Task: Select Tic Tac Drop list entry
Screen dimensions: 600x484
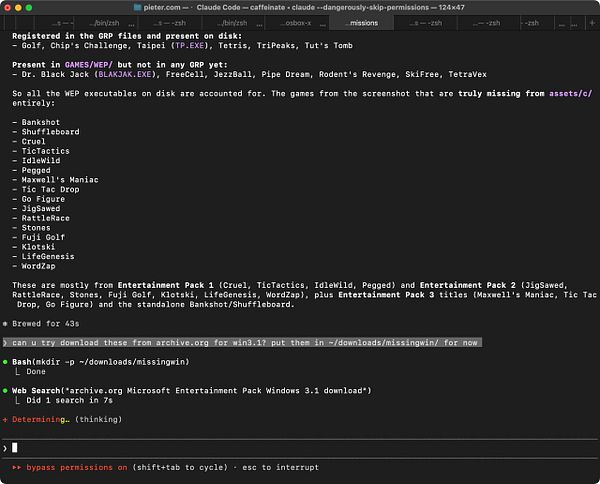Action: (x=51, y=189)
